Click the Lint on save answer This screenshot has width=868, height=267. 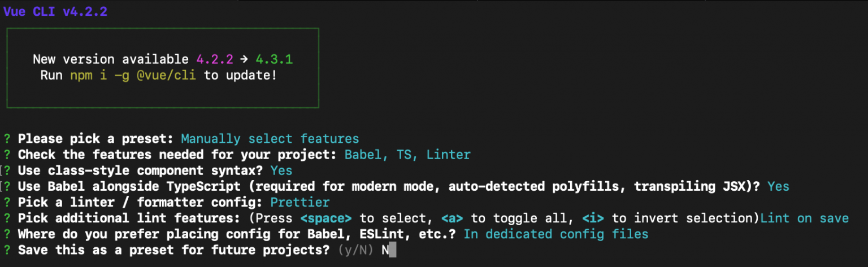805,218
